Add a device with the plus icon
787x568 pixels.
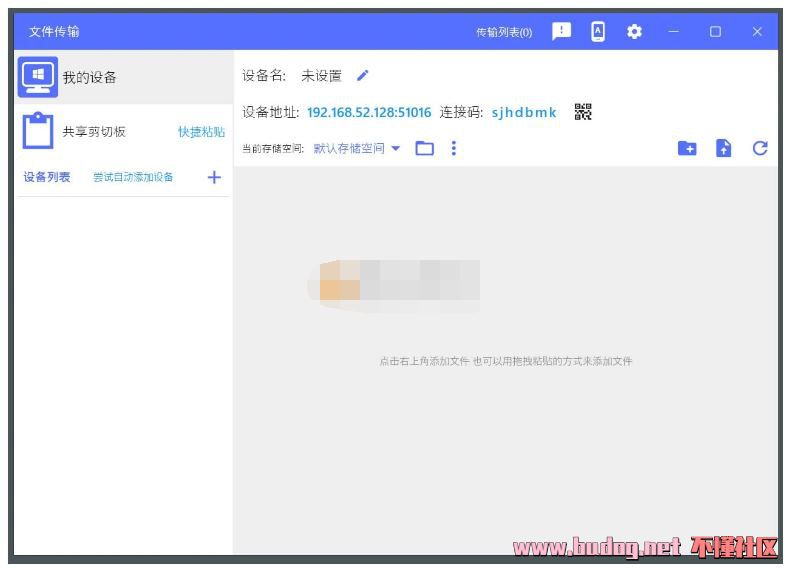[x=214, y=177]
